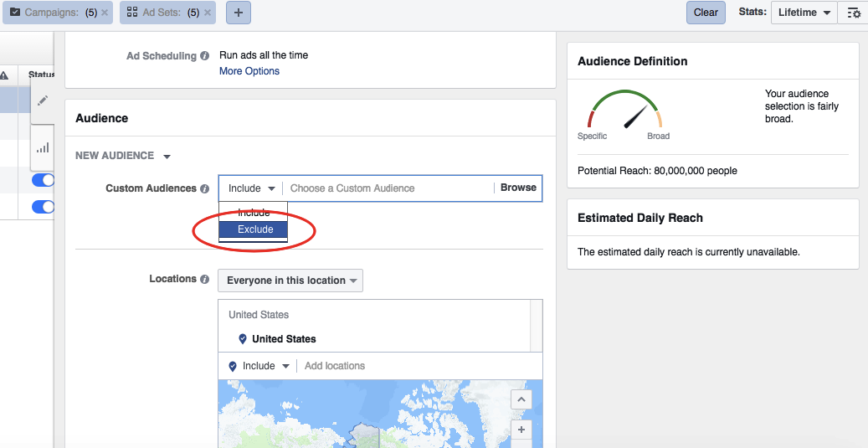Open Everyone in this location dropdown
The width and height of the screenshot is (868, 448).
[x=290, y=281]
